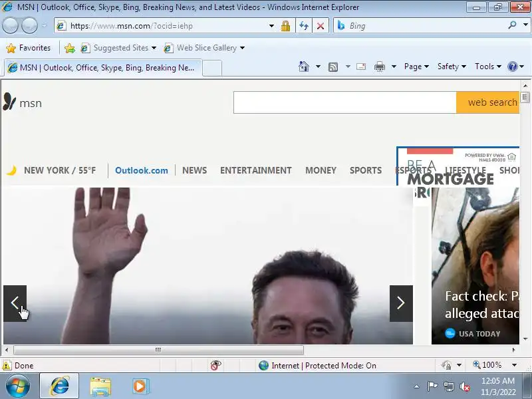The width and height of the screenshot is (532, 399).
Task: Expand the Home button dropdown arrow
Action: 318,66
